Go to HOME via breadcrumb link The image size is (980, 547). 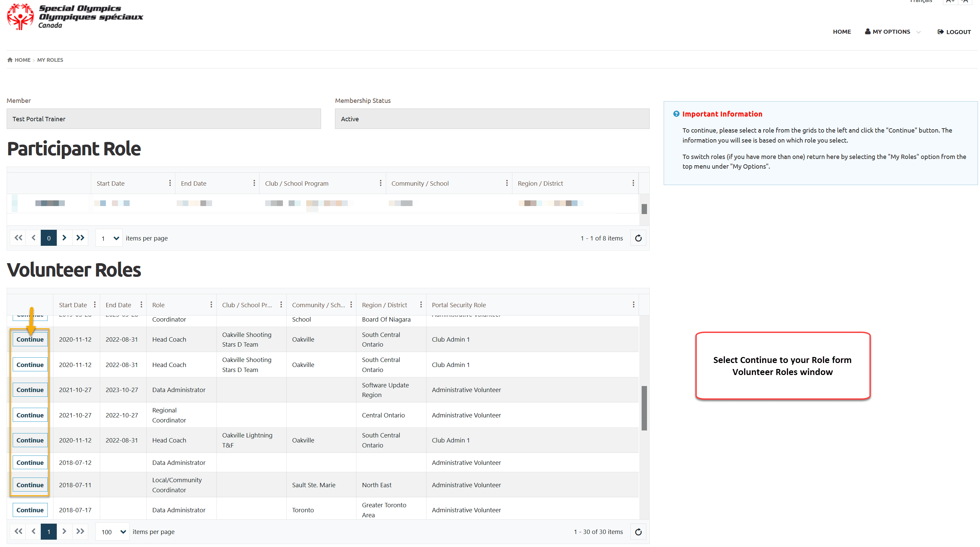[22, 60]
